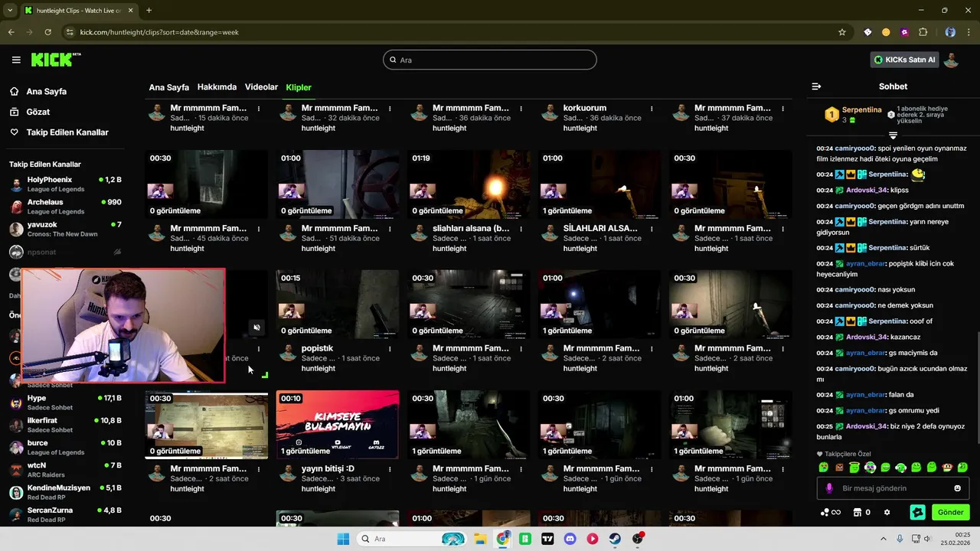
Task: Insert the first green crying emote
Action: click(x=823, y=467)
